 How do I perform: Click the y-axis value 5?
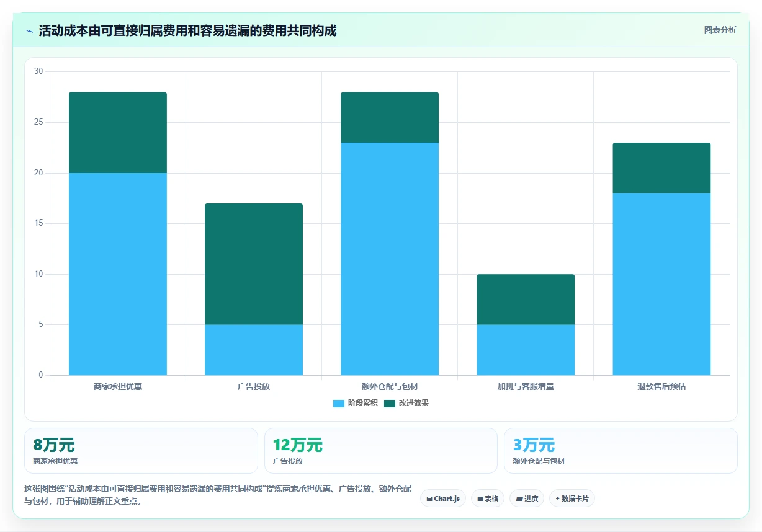click(40, 324)
